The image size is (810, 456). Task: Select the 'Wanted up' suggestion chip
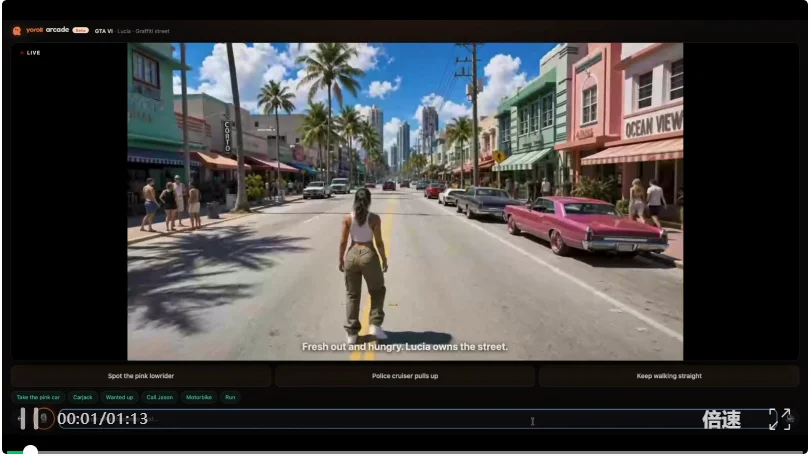119,397
